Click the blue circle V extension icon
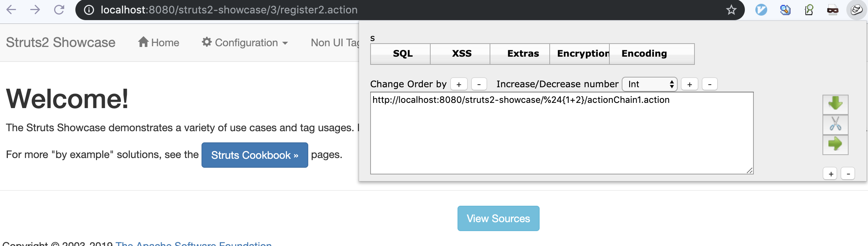Viewport: 868px width, 246px height. click(x=761, y=10)
